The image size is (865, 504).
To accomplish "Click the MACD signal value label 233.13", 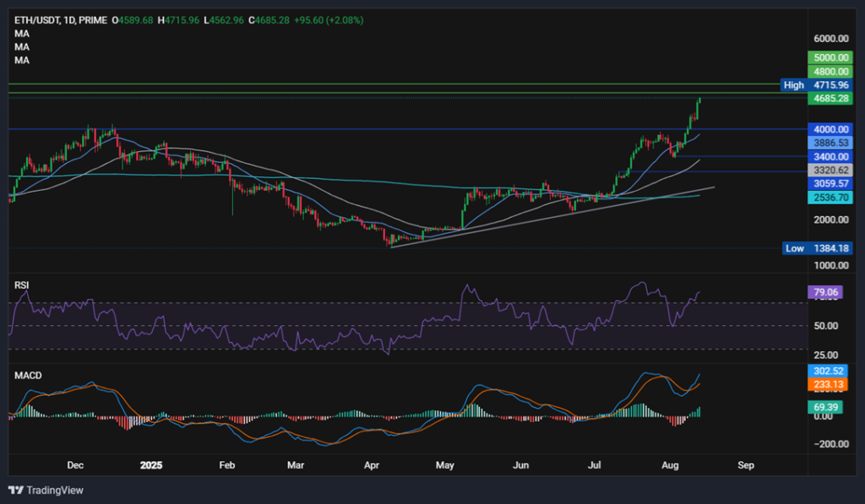I will pyautogui.click(x=828, y=385).
